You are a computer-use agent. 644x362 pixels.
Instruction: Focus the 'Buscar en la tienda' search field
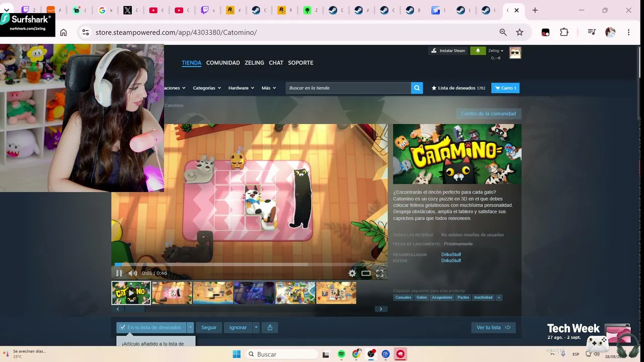[349, 88]
